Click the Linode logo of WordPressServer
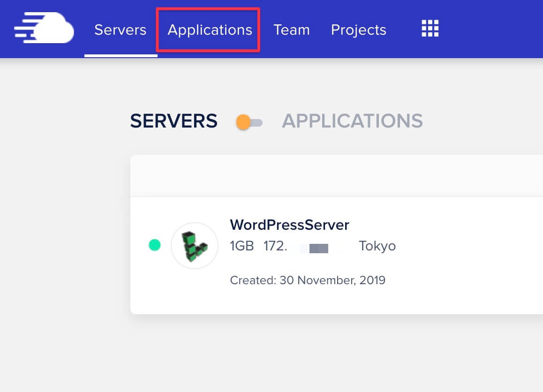 [x=195, y=246]
